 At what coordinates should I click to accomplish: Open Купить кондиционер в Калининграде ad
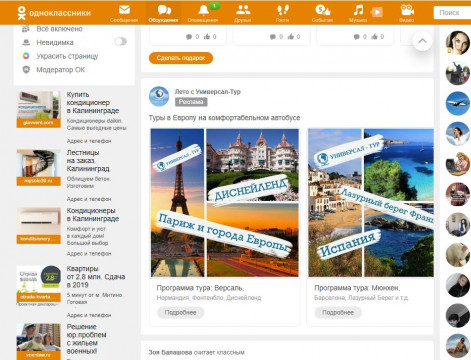tap(93, 102)
